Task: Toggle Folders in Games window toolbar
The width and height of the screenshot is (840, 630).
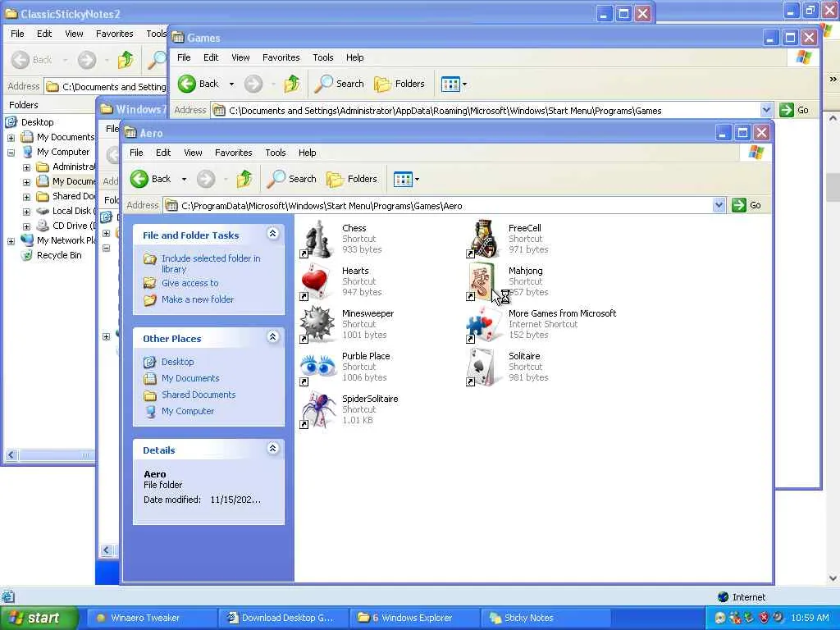Action: click(399, 84)
